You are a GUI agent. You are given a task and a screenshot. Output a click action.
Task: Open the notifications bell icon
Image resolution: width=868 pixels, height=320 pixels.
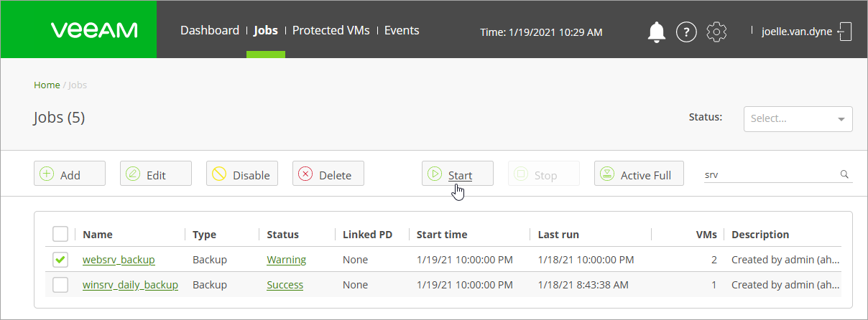(x=656, y=32)
